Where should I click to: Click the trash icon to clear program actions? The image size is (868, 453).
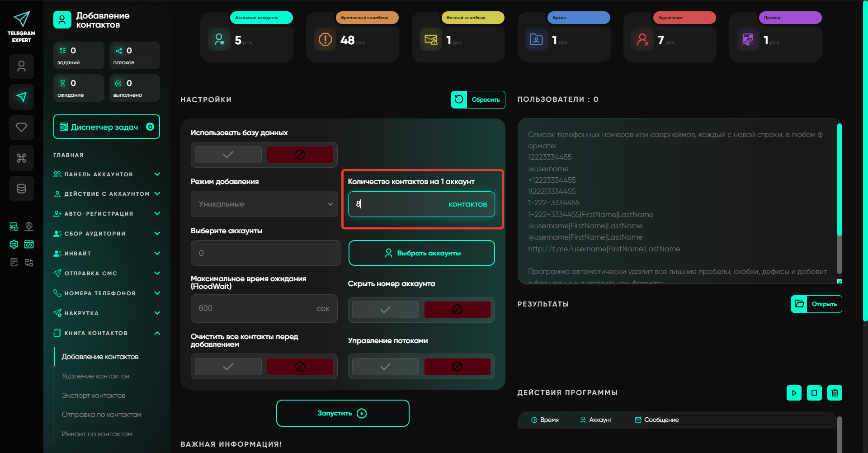click(835, 393)
